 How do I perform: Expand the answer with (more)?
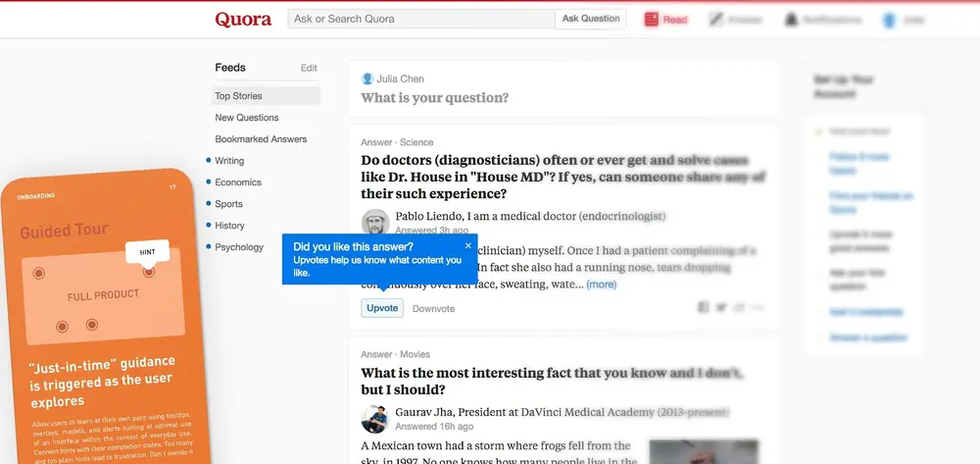[602, 284]
